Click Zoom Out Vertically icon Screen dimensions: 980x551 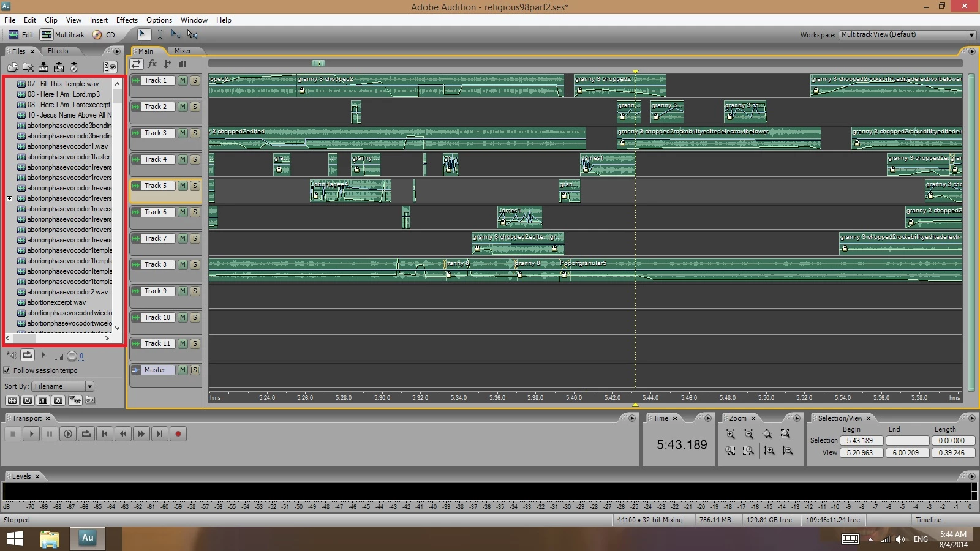click(x=788, y=451)
